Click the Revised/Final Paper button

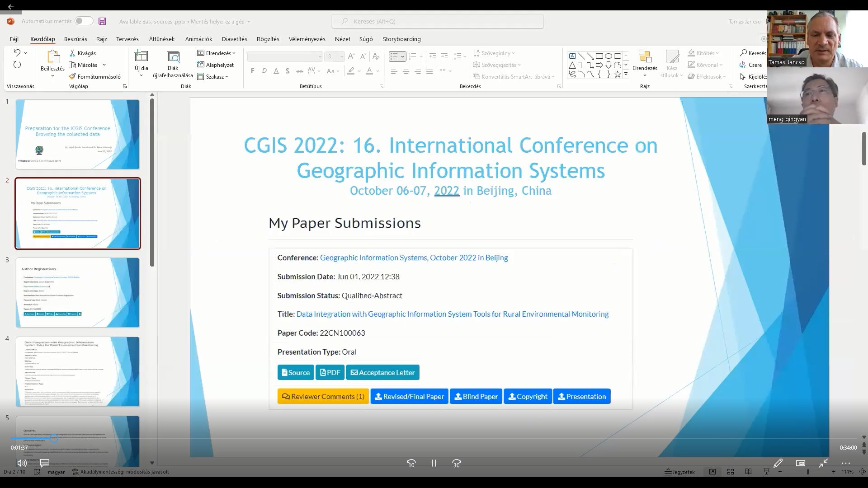[x=410, y=396]
